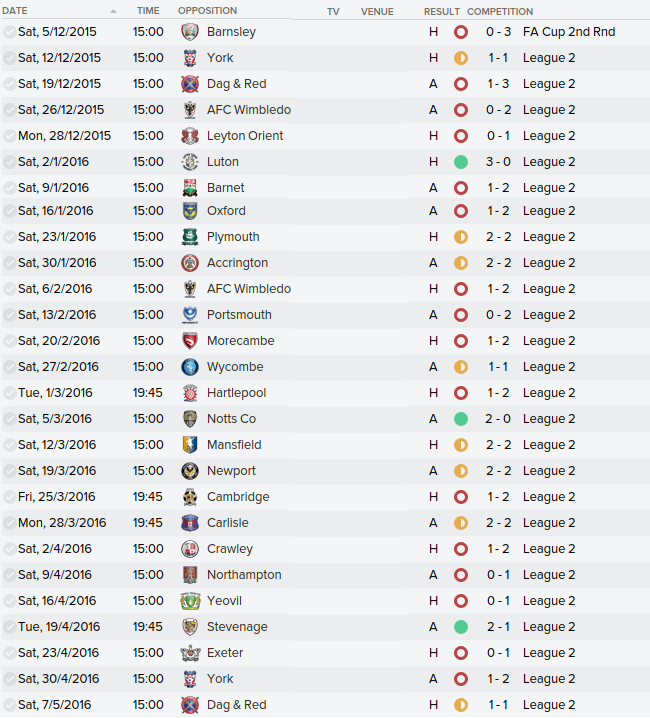
Task: Click the Wycombe club badge
Action: click(x=190, y=367)
